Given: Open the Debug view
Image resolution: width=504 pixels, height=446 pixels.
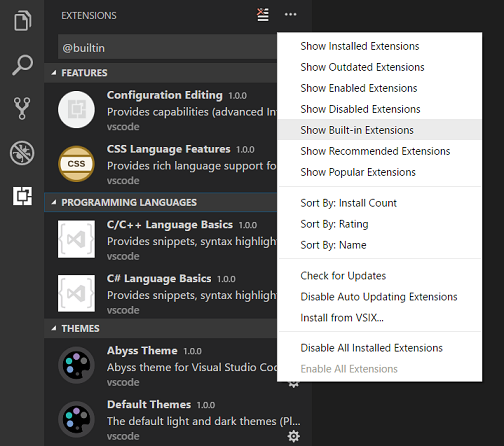Looking at the screenshot, I should click(x=22, y=153).
